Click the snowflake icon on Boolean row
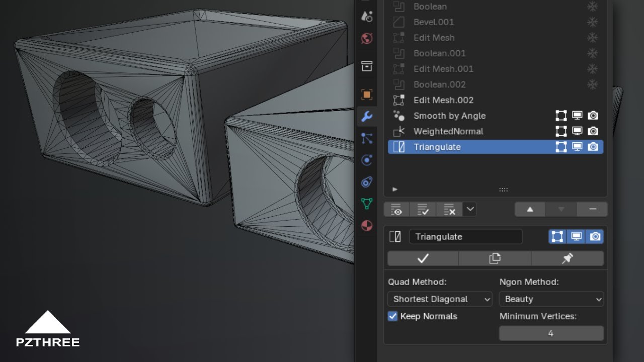This screenshot has width=644, height=362. 593,7
